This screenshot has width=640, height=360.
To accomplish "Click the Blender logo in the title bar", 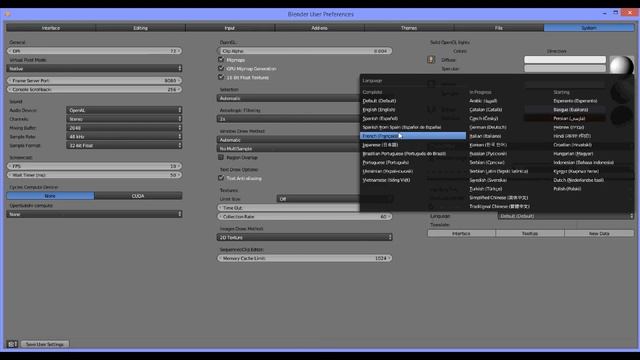I will coord(7,14).
